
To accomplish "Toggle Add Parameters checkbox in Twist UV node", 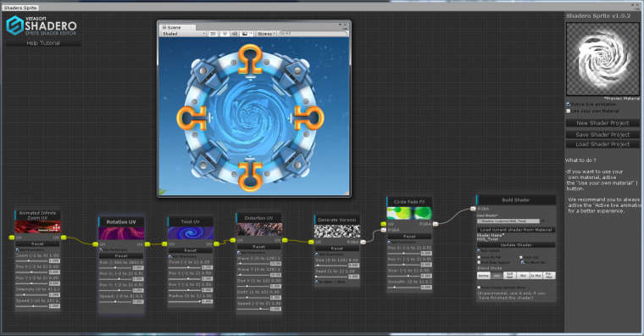I will [x=170, y=255].
